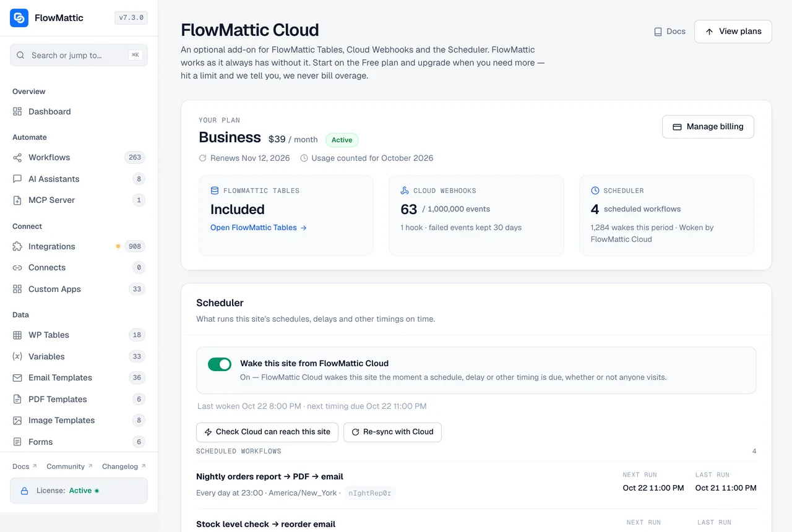Click the Active plan status badge
792x532 pixels.
[342, 140]
